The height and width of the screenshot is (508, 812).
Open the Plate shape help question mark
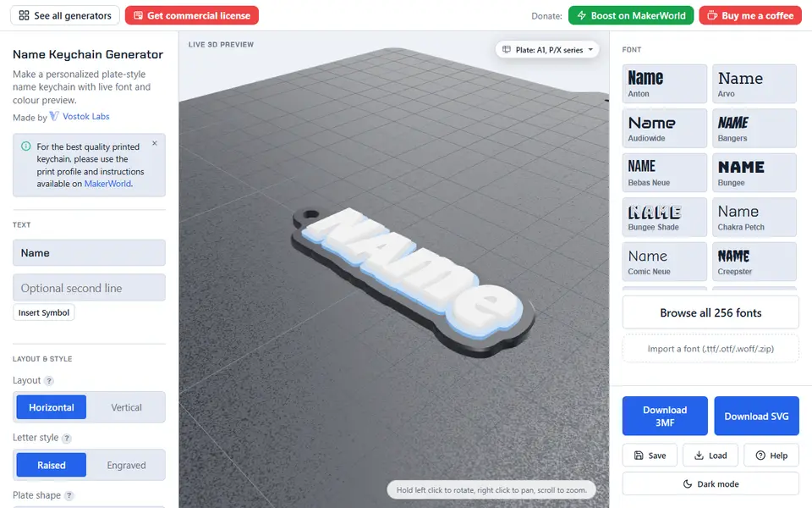coord(69,496)
